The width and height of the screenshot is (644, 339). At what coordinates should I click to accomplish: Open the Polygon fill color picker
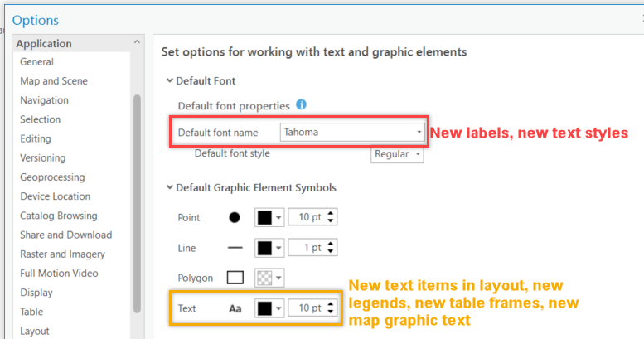(269, 278)
